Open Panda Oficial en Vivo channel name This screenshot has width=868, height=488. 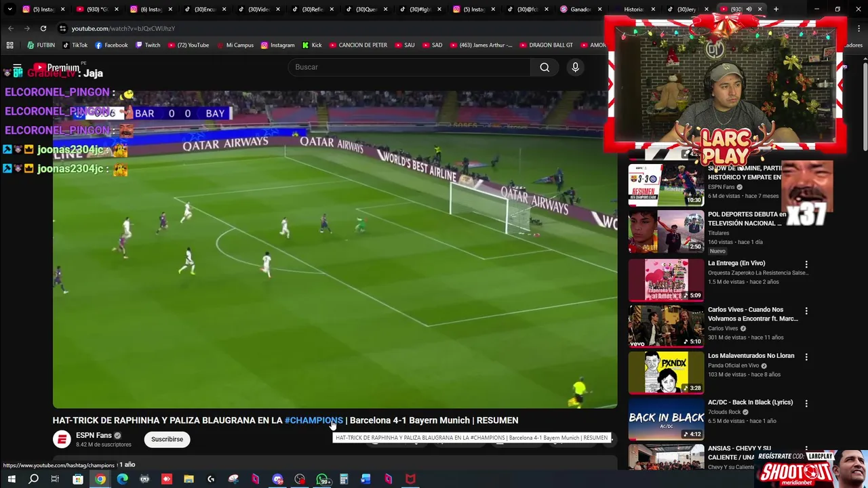coord(733,365)
